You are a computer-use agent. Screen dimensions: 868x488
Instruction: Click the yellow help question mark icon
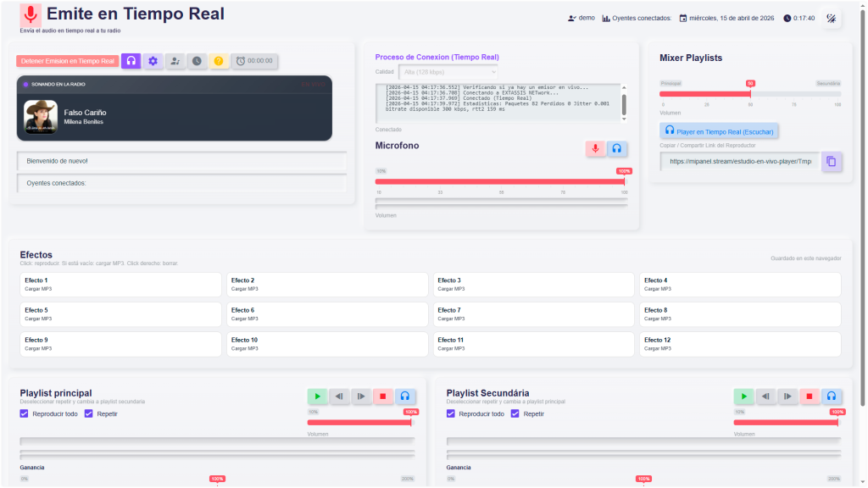219,61
